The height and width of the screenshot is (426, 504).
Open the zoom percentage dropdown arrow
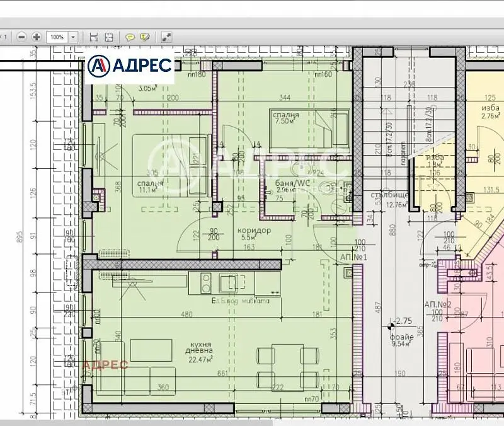[73, 37]
